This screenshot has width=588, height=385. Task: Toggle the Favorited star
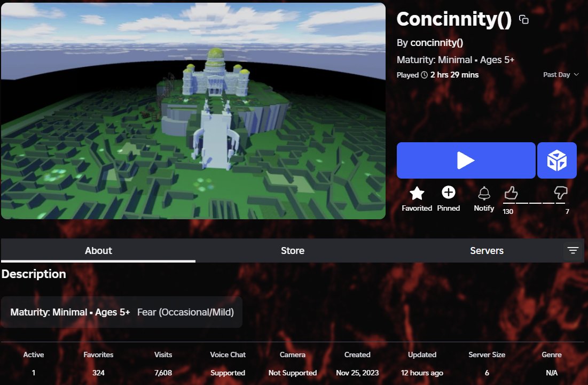click(x=417, y=193)
